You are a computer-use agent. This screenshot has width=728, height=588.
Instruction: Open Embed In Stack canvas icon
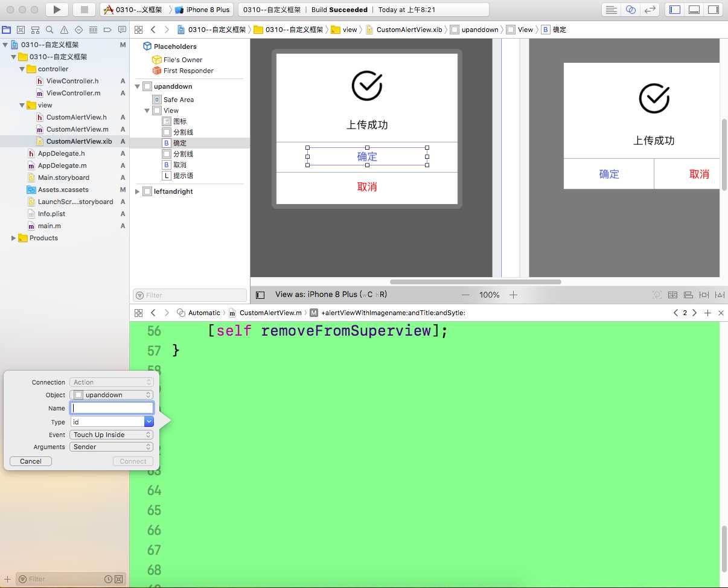click(672, 295)
